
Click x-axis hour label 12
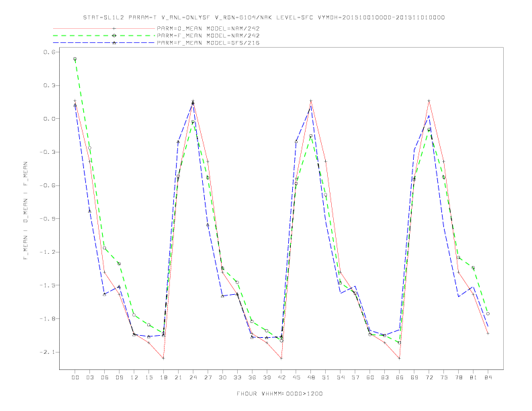[x=134, y=377]
